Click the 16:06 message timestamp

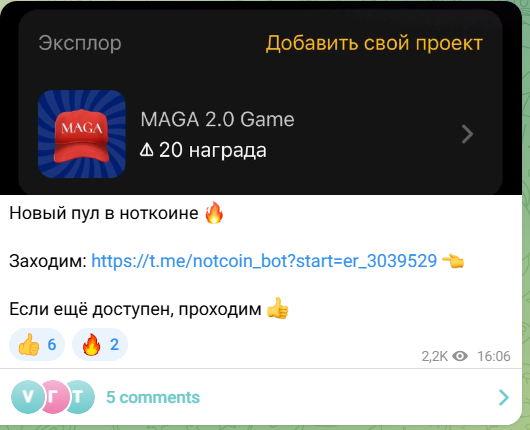pyautogui.click(x=493, y=356)
